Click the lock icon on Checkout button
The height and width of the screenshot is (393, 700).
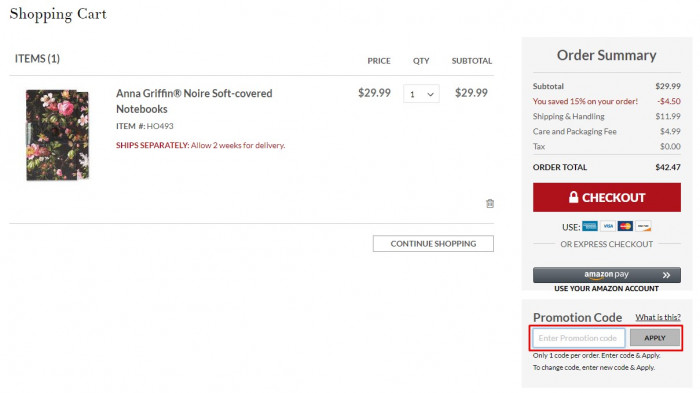click(x=573, y=197)
